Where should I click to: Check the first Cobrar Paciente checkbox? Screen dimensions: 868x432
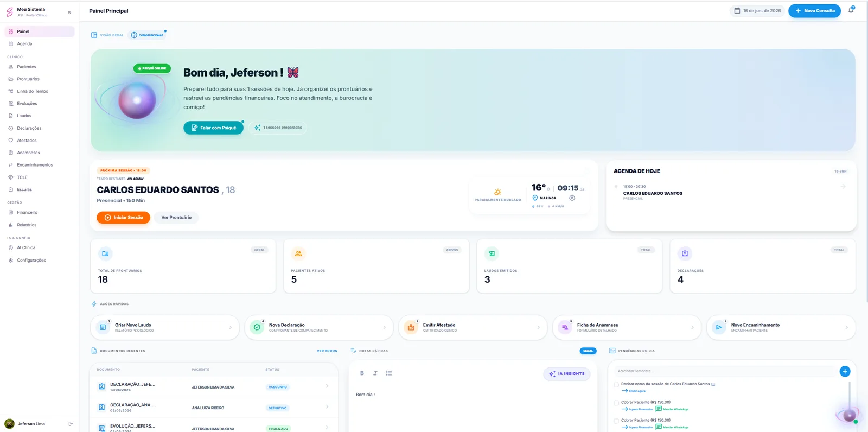pyautogui.click(x=616, y=403)
